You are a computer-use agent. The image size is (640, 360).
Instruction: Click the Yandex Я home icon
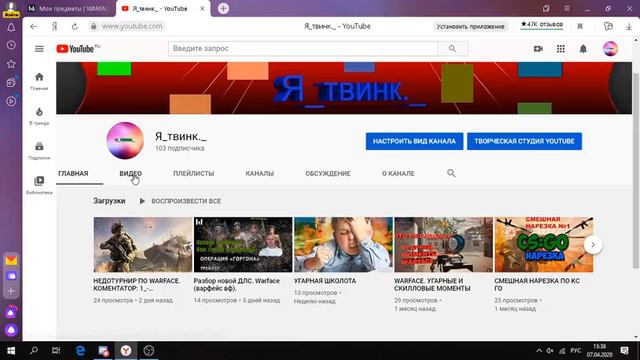click(54, 26)
